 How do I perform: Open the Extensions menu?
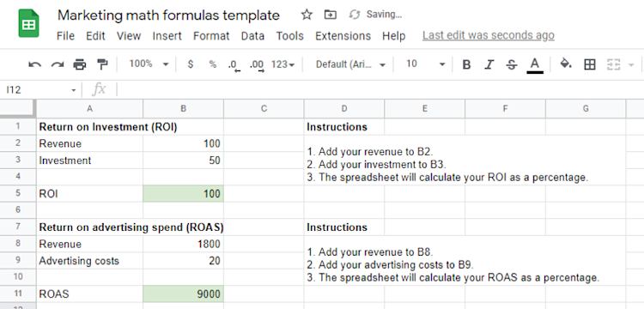pos(343,36)
